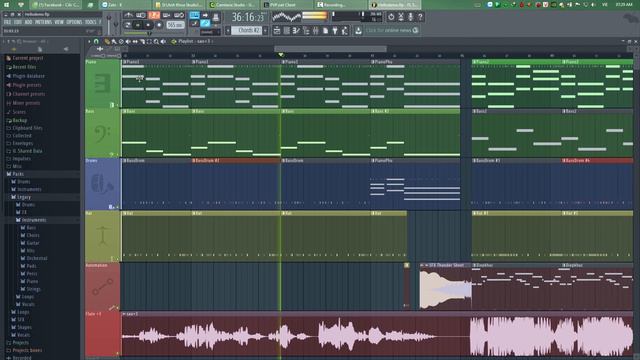
Task: Toggle the playlist snap magnet
Action: pyautogui.click(x=96, y=41)
